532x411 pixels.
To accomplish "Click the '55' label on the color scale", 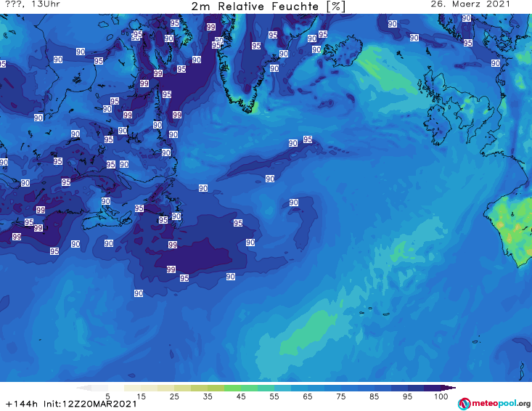I will tap(274, 396).
